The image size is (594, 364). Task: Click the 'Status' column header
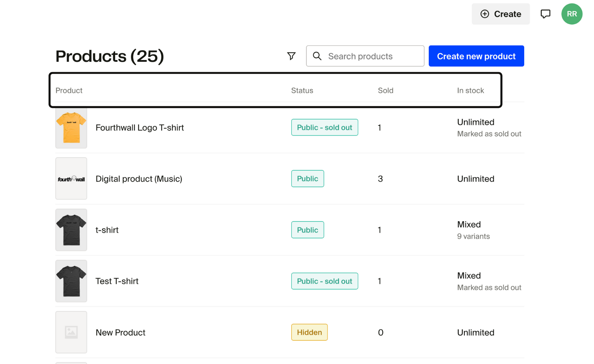[302, 90]
